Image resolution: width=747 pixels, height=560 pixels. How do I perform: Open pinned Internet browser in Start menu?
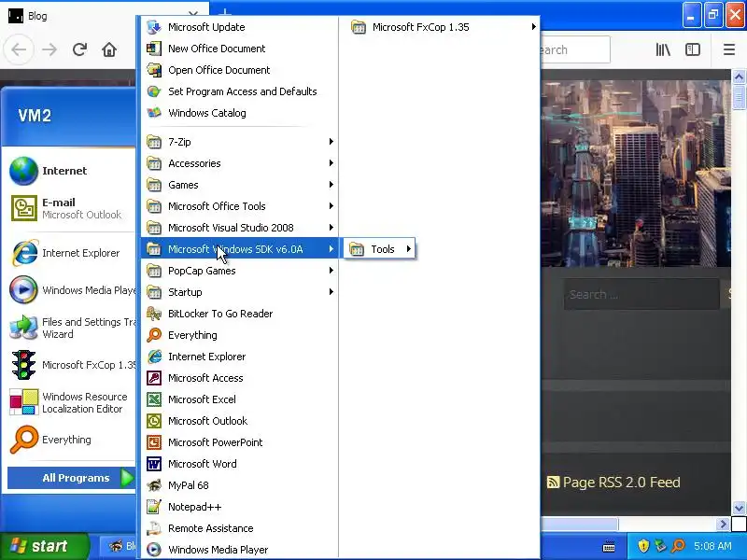(70, 171)
